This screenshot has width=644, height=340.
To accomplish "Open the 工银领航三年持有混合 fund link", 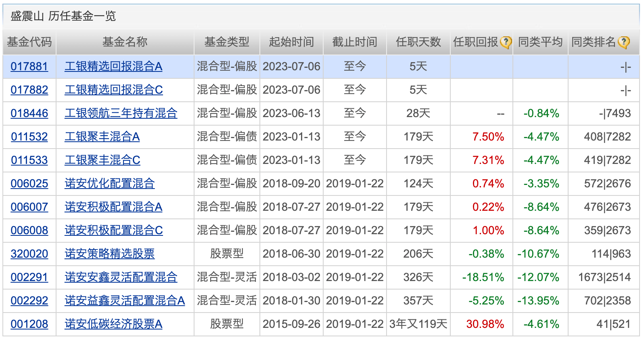I will (121, 113).
